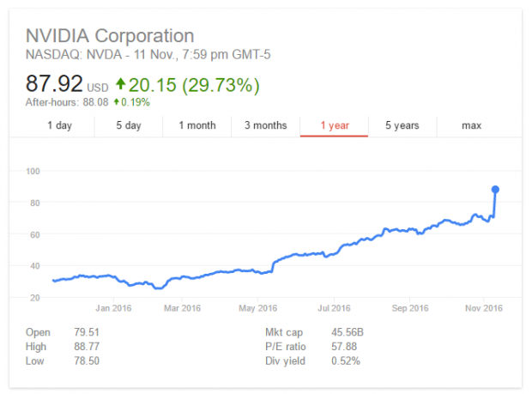Click the P/E ratio value 57.88

344,347
